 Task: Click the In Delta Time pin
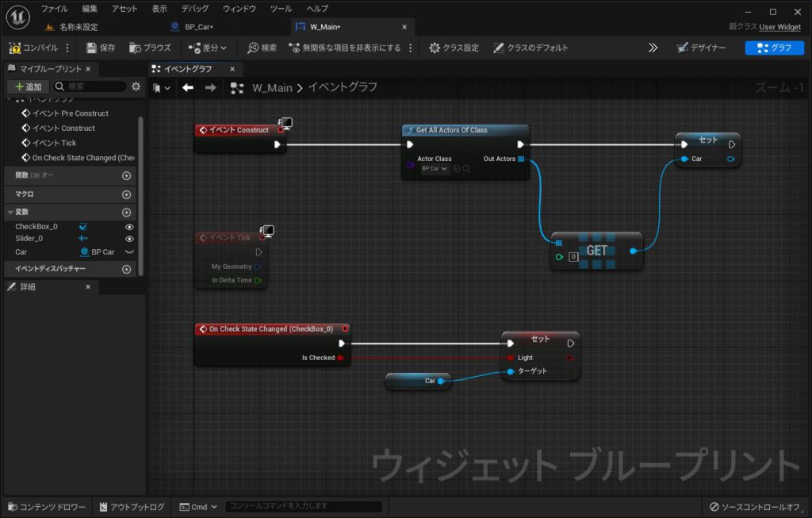tap(258, 280)
